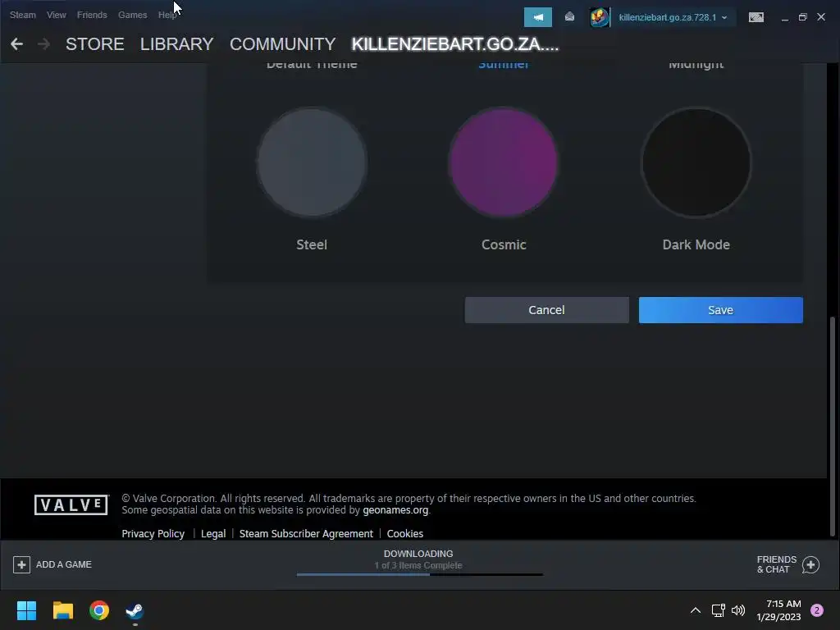Open the DOWNLOADING status details
The height and width of the screenshot is (630, 840).
(418, 554)
